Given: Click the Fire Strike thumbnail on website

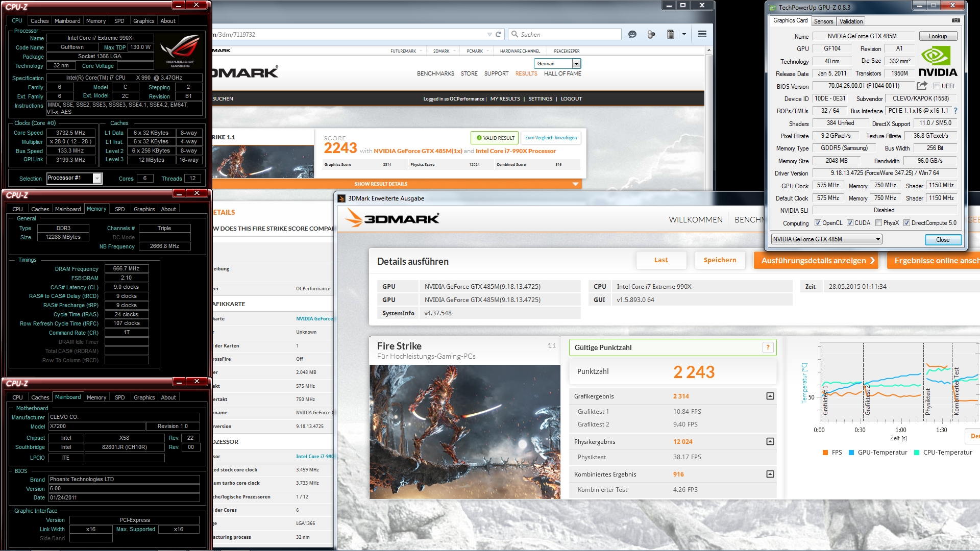Looking at the screenshot, I should click(263, 162).
